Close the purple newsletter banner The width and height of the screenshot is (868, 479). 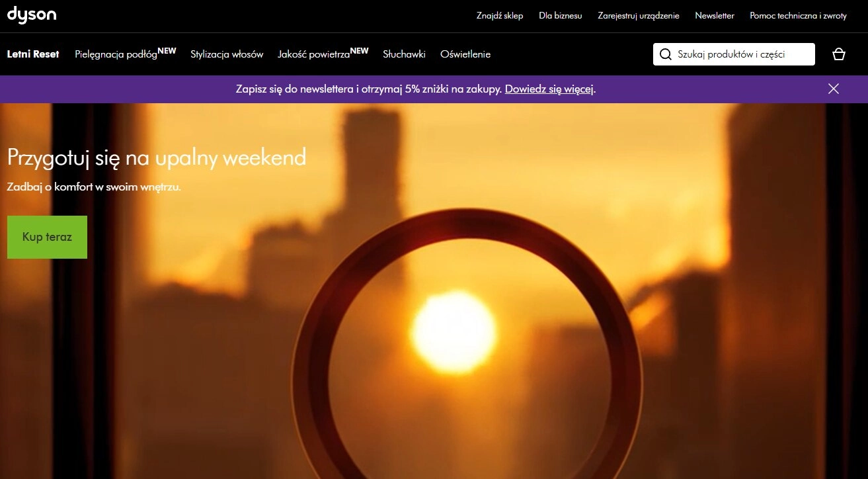coord(834,89)
